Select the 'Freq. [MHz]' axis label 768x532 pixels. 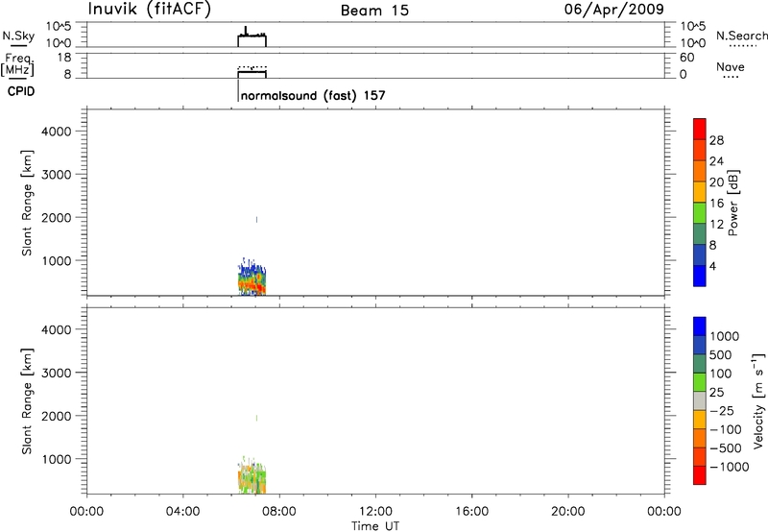(x=17, y=64)
